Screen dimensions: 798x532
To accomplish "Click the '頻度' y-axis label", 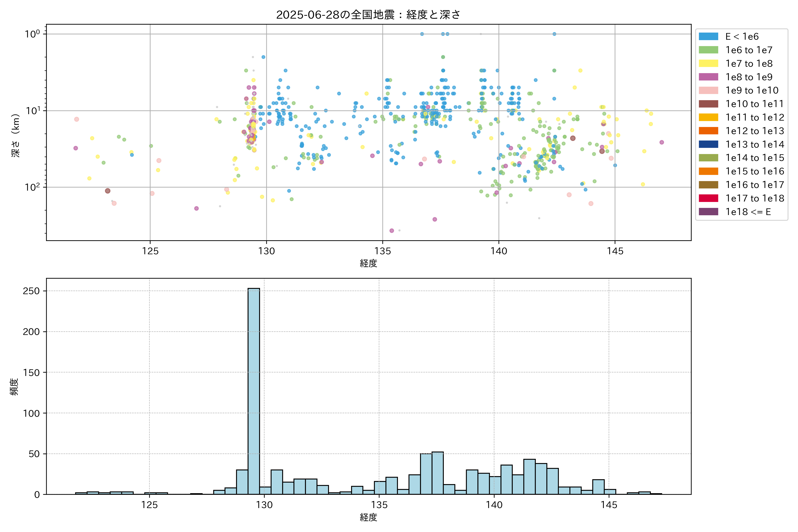I will point(14,387).
